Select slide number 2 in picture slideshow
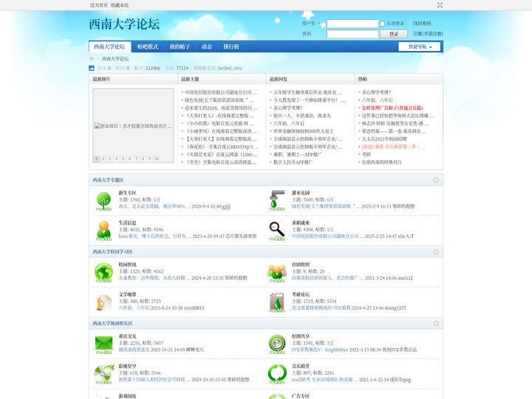 tap(103, 159)
